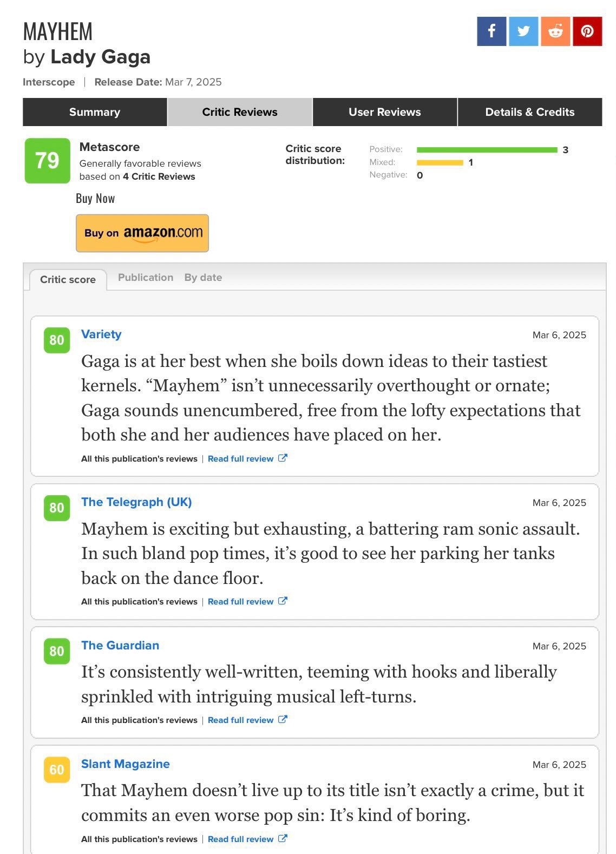This screenshot has height=854, width=616.
Task: Share via the Twitter bird icon
Action: point(523,31)
